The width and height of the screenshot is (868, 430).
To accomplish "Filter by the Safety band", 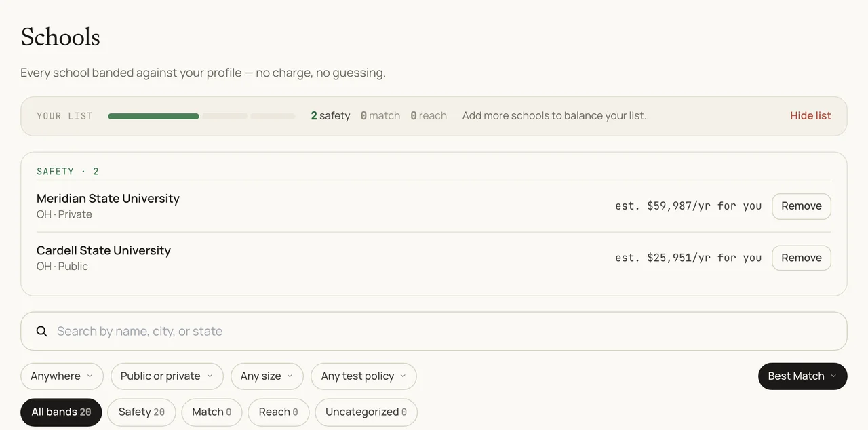I will coord(142,412).
